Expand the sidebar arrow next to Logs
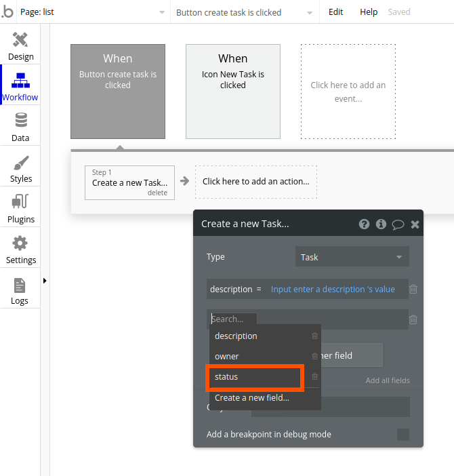 point(45,281)
